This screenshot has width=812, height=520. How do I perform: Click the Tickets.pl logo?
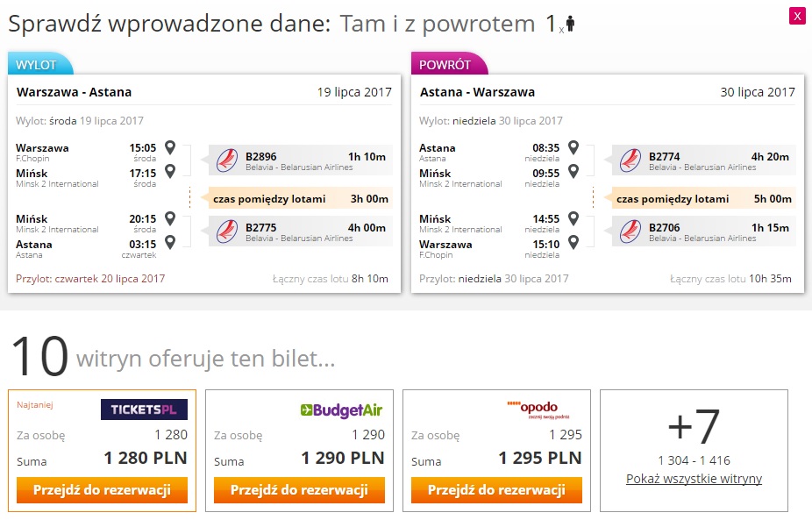pos(144,410)
